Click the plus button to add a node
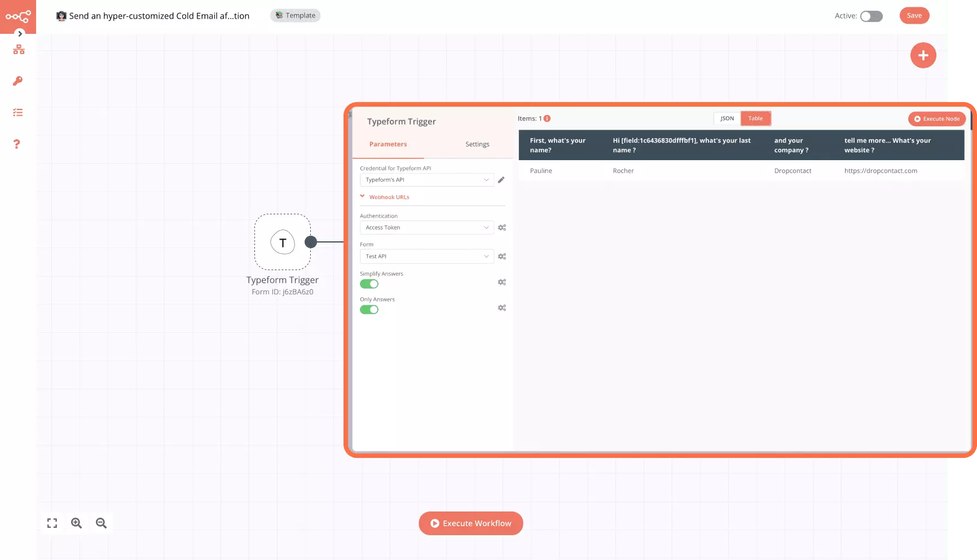This screenshot has width=977, height=560. point(923,55)
